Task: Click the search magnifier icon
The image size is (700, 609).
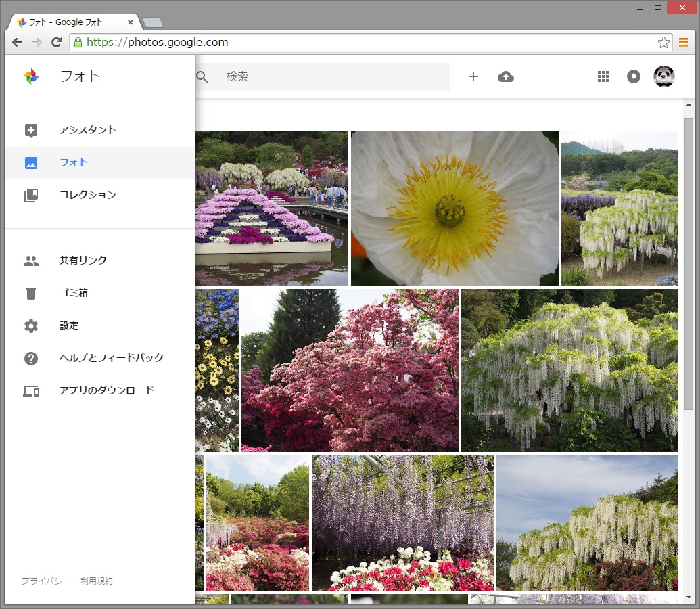Action: point(202,77)
